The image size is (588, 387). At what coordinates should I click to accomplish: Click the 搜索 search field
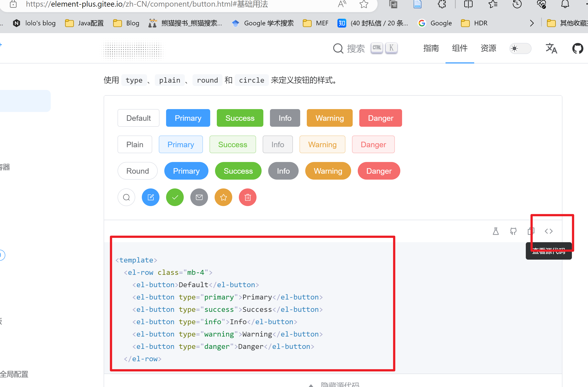(x=365, y=48)
